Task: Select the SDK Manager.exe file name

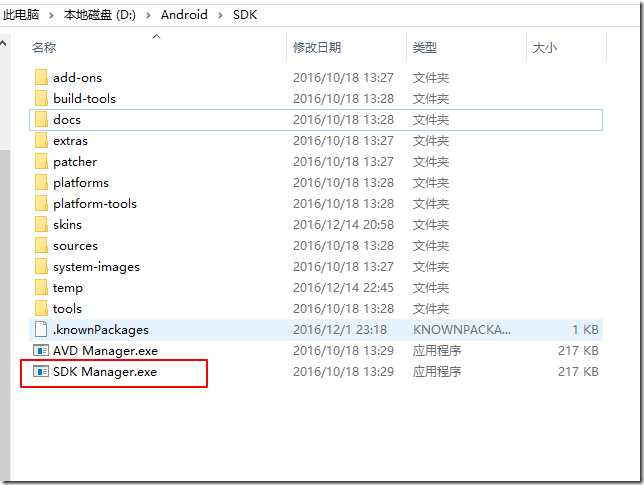Action: coord(105,372)
